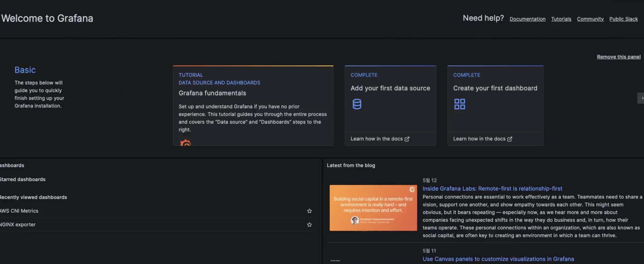644x264 pixels.
Task: Click the Grafana logo in fundamentals tutorial card
Action: pos(185,143)
